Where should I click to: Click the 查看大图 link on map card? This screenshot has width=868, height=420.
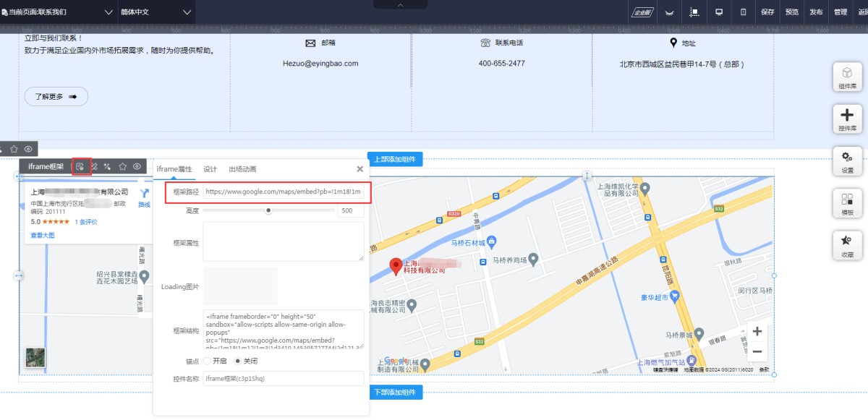[x=42, y=236]
